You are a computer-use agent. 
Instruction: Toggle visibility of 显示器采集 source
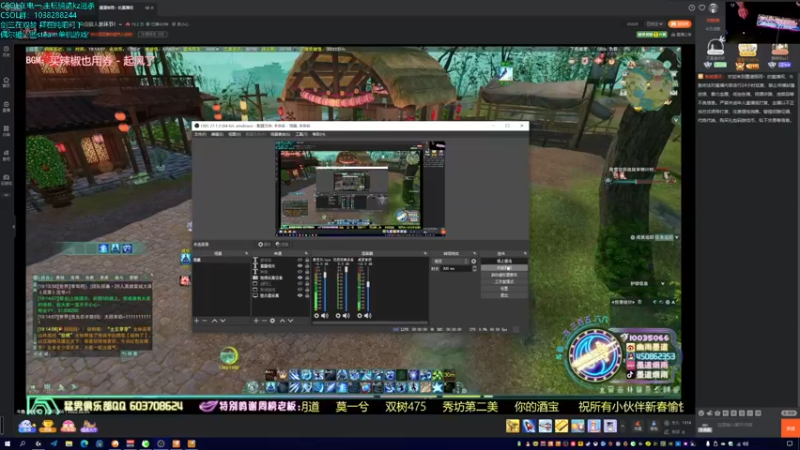tap(300, 295)
